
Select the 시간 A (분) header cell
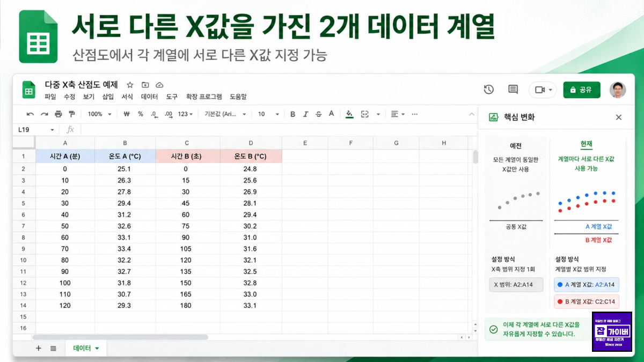[65, 157]
